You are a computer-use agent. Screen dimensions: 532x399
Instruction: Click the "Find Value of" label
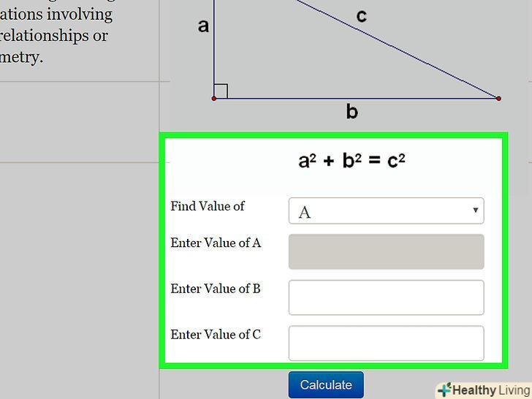click(x=208, y=206)
